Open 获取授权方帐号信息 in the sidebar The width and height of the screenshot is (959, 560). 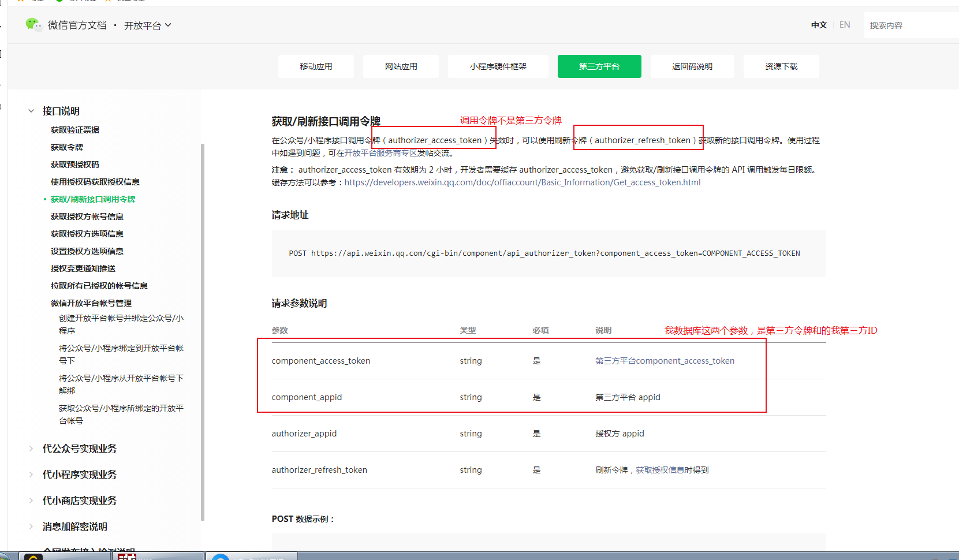[x=87, y=216]
